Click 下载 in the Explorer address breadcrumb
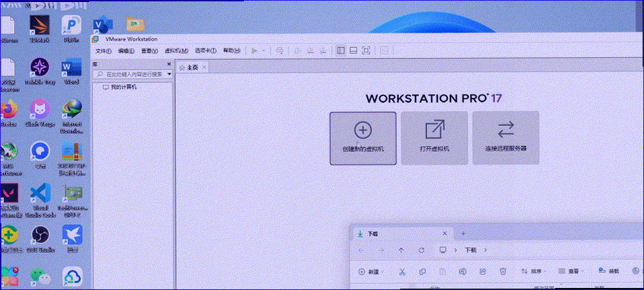644x290 pixels. pyautogui.click(x=471, y=250)
